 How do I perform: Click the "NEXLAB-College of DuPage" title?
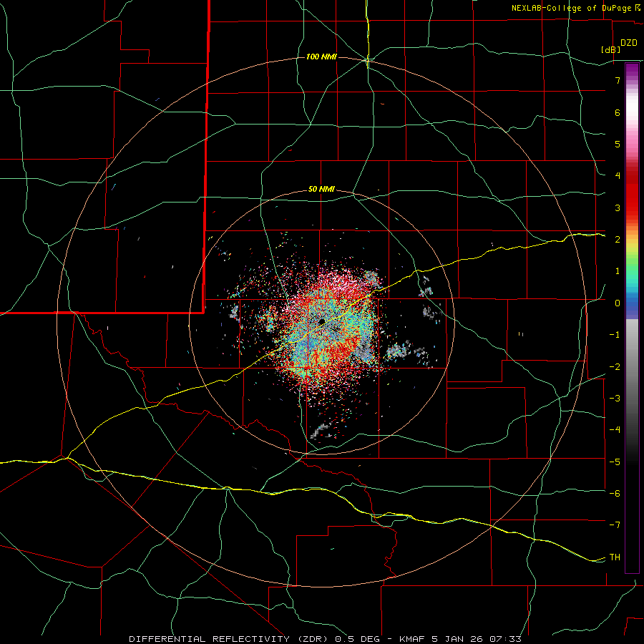coord(572,8)
